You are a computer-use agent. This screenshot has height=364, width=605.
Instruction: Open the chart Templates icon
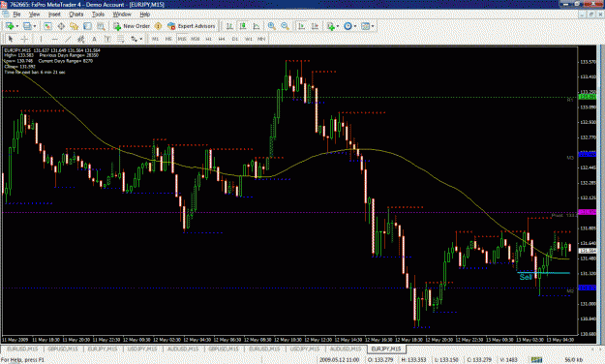click(365, 26)
